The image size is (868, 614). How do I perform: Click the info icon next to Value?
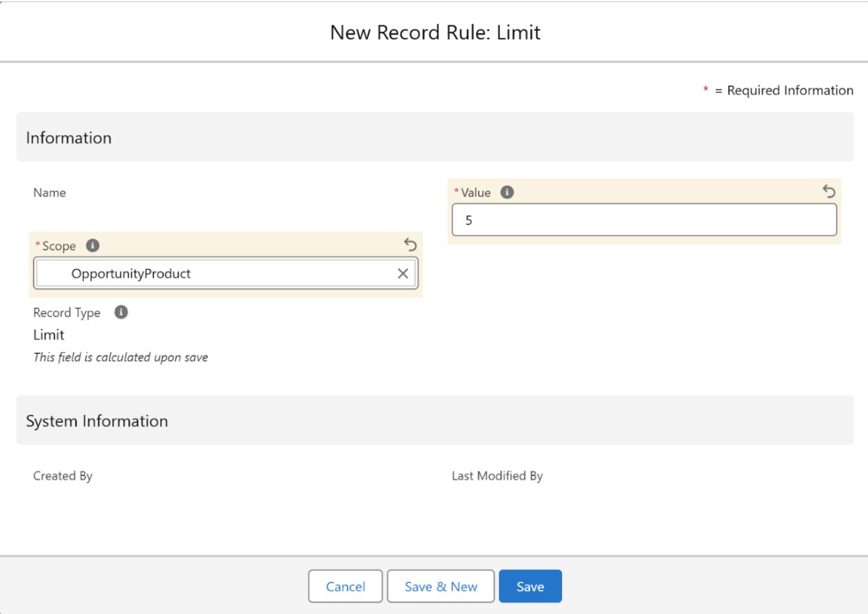pyautogui.click(x=507, y=192)
